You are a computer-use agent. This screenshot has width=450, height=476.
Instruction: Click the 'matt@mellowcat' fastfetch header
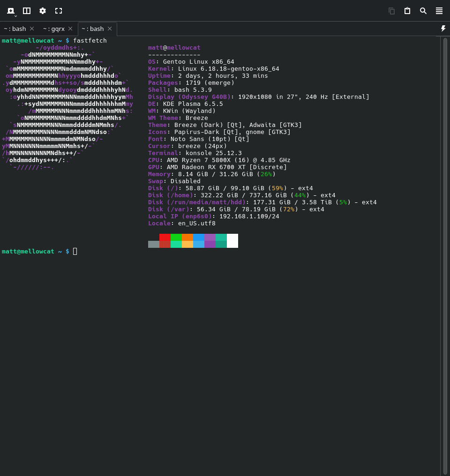click(x=174, y=48)
